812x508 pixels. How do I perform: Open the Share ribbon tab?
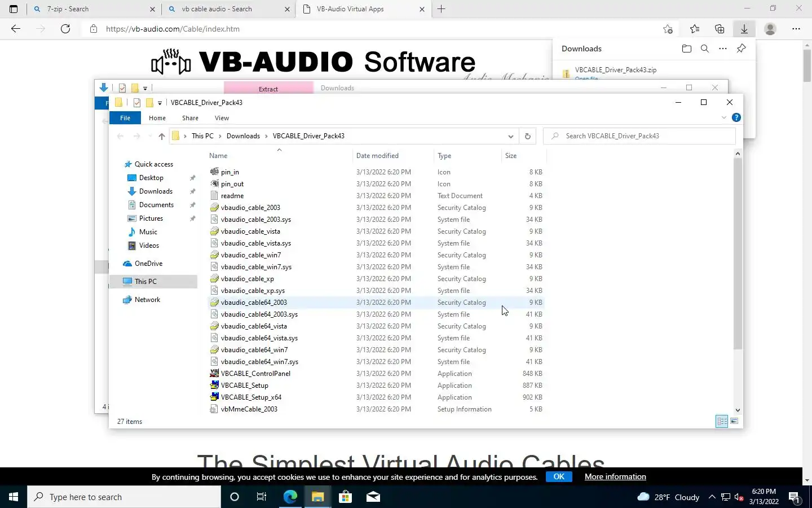pos(190,118)
